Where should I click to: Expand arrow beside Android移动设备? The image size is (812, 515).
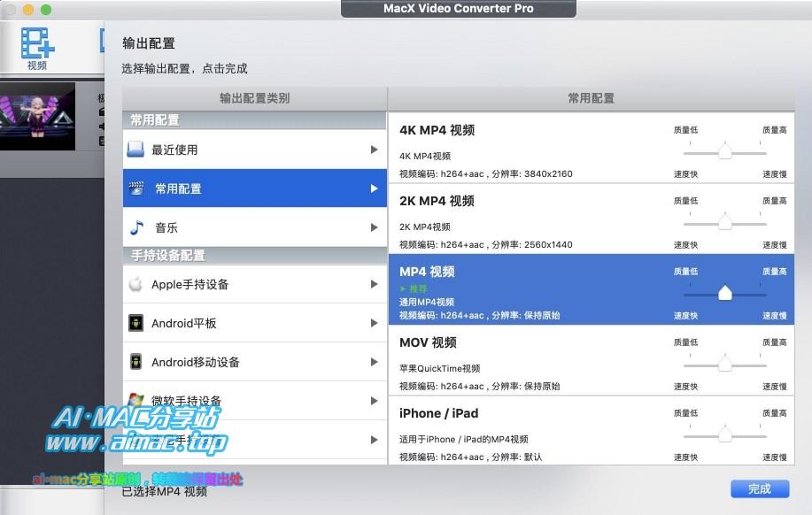[x=374, y=362]
